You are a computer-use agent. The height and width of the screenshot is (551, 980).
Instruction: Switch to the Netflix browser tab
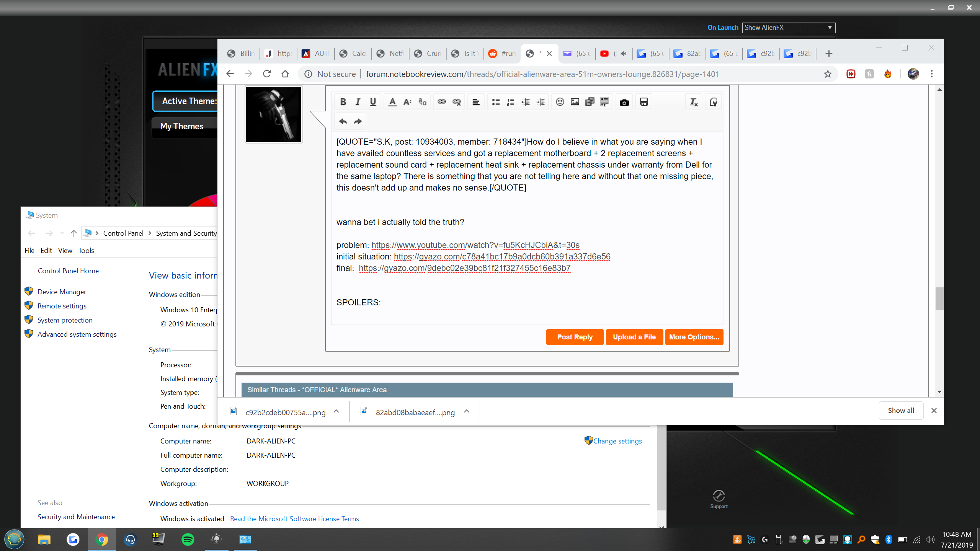pyautogui.click(x=390, y=54)
